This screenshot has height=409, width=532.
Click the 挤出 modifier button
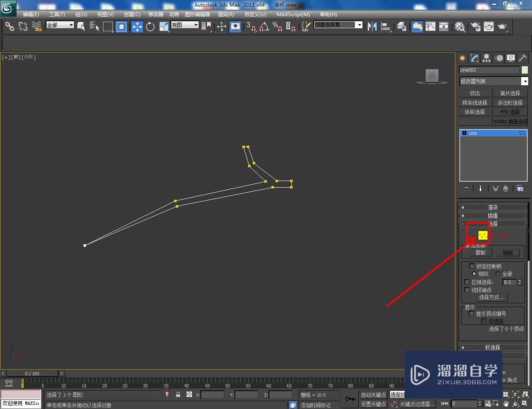(x=475, y=93)
